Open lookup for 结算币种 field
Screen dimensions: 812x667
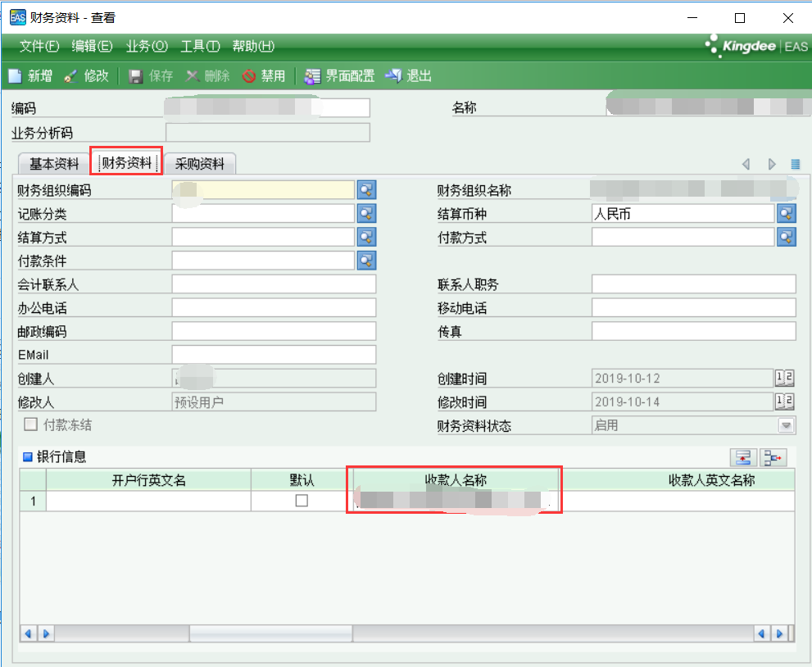coord(787,213)
